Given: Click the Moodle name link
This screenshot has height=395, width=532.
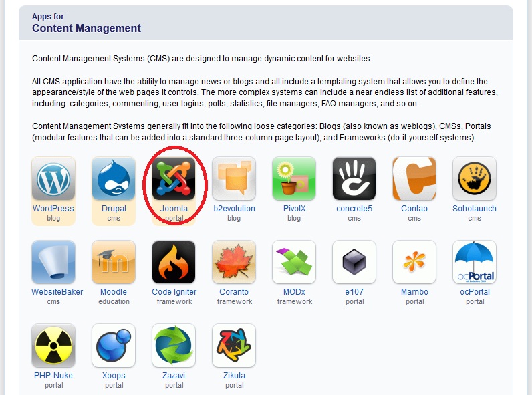Looking at the screenshot, I should [x=114, y=292].
